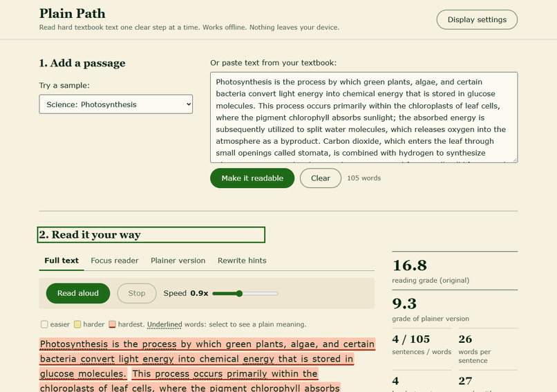This screenshot has height=392, width=557.
Task: Click the textarea resize handle
Action: (515, 160)
